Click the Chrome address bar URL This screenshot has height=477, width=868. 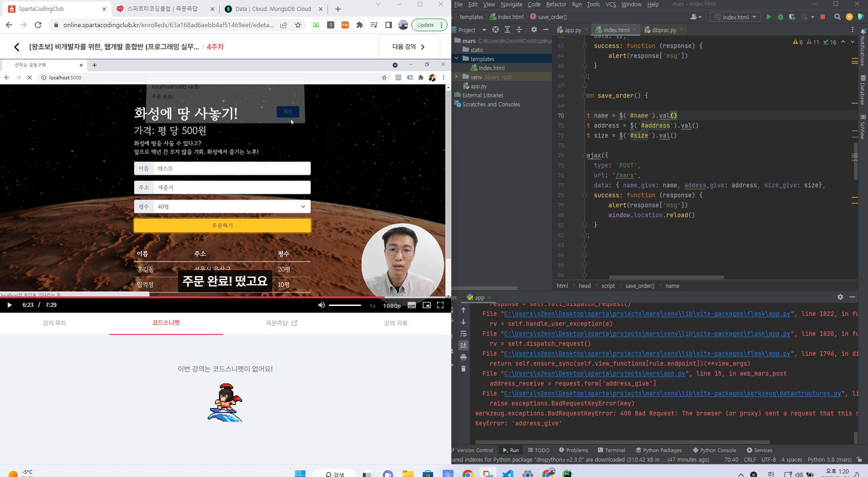pyautogui.click(x=168, y=25)
